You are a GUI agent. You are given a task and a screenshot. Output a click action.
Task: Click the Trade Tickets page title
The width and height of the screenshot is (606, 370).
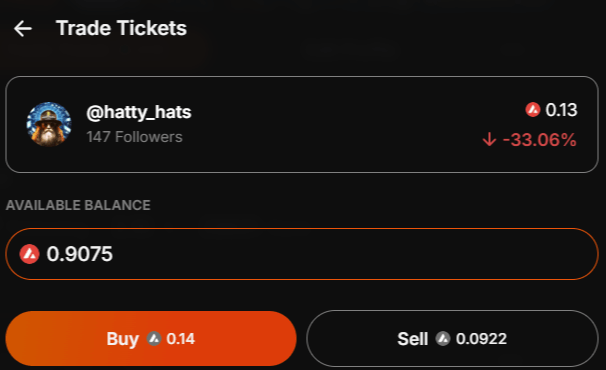pyautogui.click(x=121, y=28)
